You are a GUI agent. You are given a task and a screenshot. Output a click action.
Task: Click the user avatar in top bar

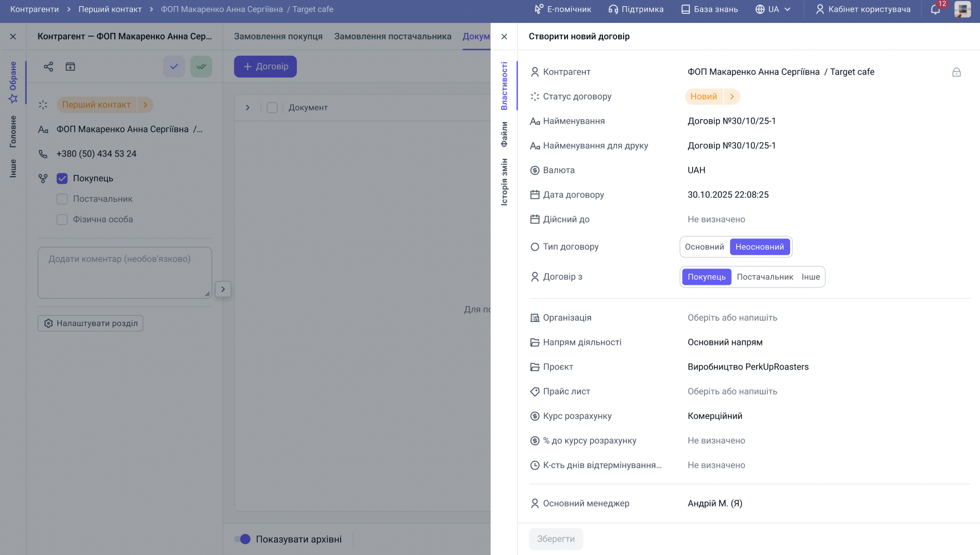[962, 9]
